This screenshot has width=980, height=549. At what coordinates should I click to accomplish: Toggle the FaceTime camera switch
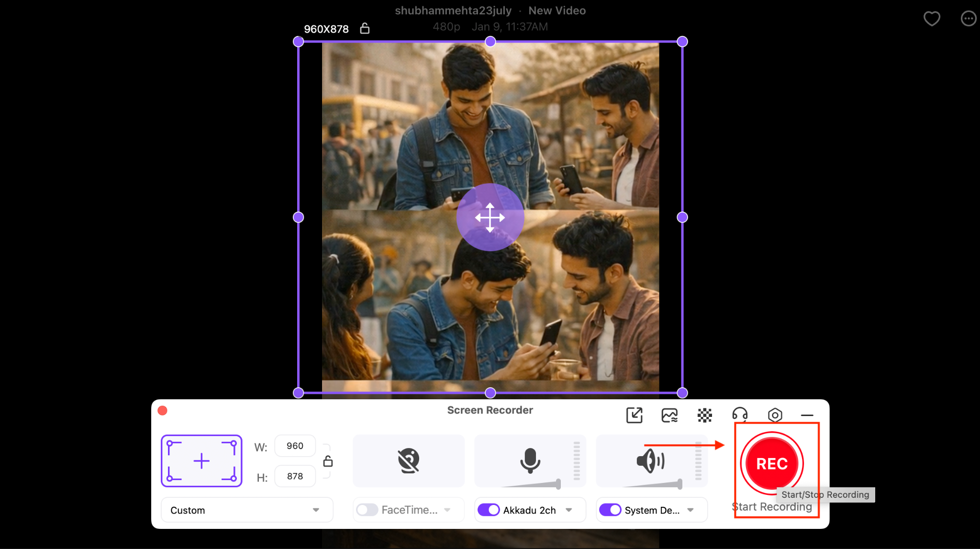pyautogui.click(x=367, y=510)
